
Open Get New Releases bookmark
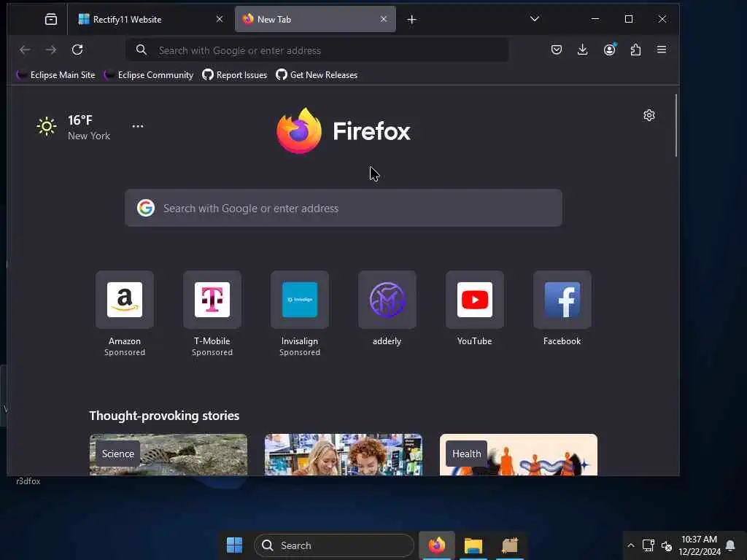point(317,75)
